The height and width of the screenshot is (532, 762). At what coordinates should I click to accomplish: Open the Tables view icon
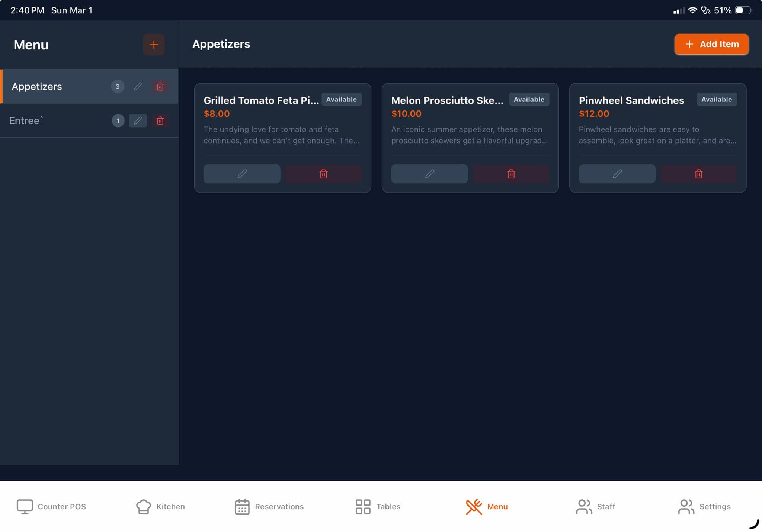click(x=362, y=506)
